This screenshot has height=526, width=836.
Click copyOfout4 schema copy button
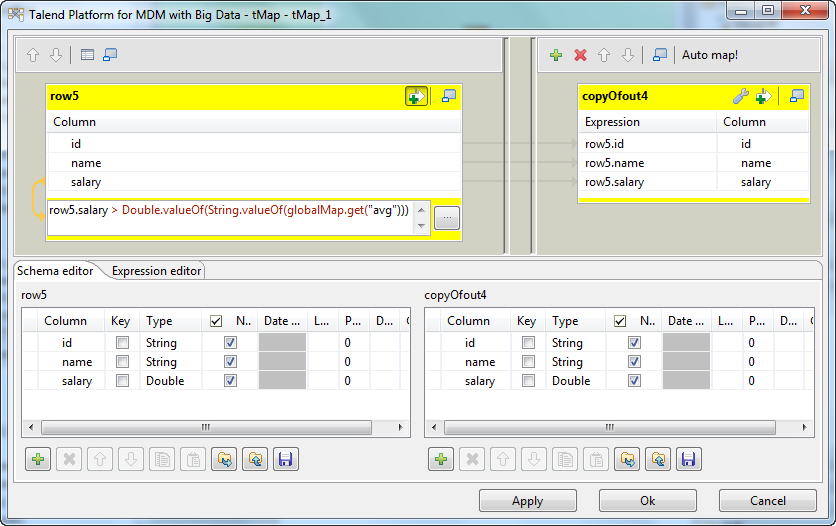coord(565,459)
